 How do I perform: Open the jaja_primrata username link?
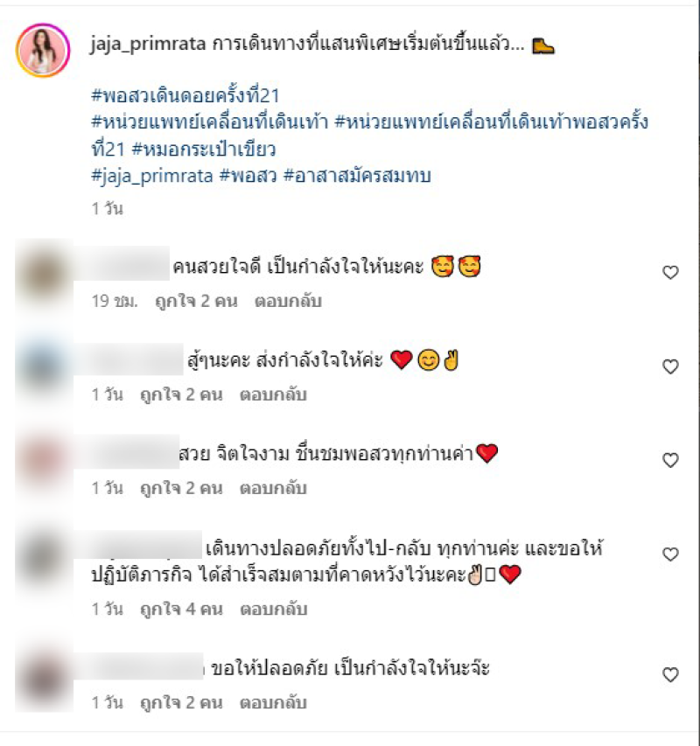148,45
